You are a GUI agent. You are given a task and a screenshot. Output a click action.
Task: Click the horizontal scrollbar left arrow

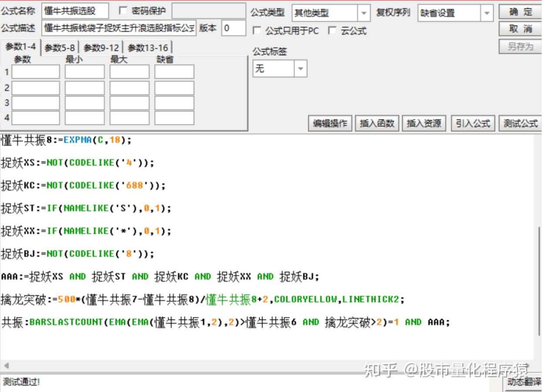click(x=6, y=365)
